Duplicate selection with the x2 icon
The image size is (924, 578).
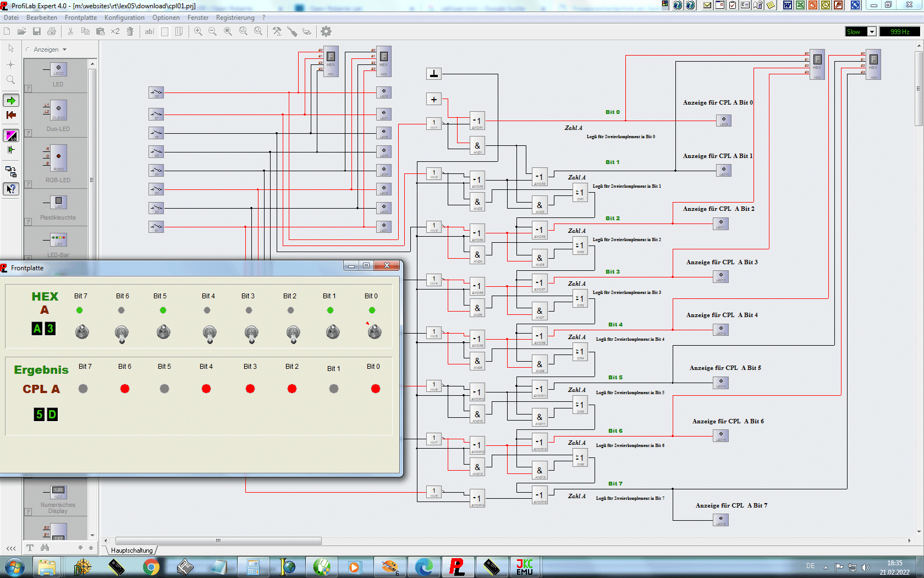[x=115, y=31]
